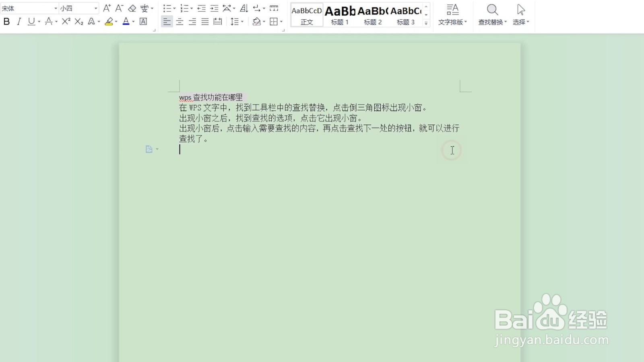Toggle underline formatting
644x362 pixels.
[x=31, y=21]
